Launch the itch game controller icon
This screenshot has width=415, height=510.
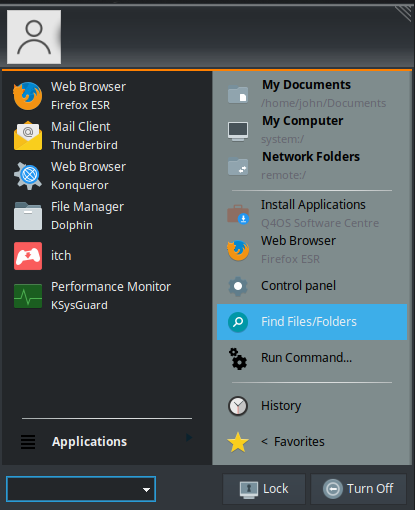(28, 256)
